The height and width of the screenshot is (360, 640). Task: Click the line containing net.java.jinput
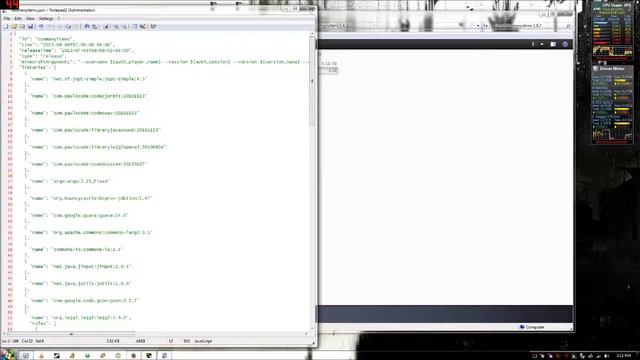pyautogui.click(x=80, y=267)
